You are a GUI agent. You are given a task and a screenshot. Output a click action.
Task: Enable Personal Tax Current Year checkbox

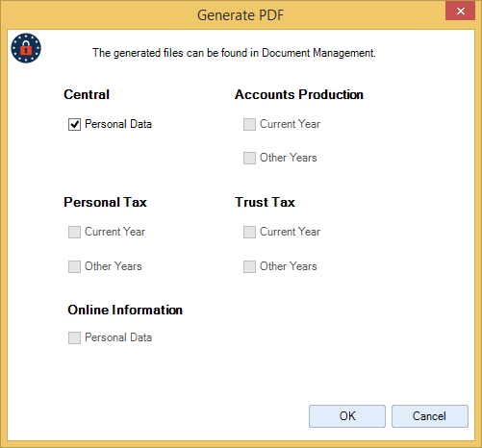click(74, 232)
